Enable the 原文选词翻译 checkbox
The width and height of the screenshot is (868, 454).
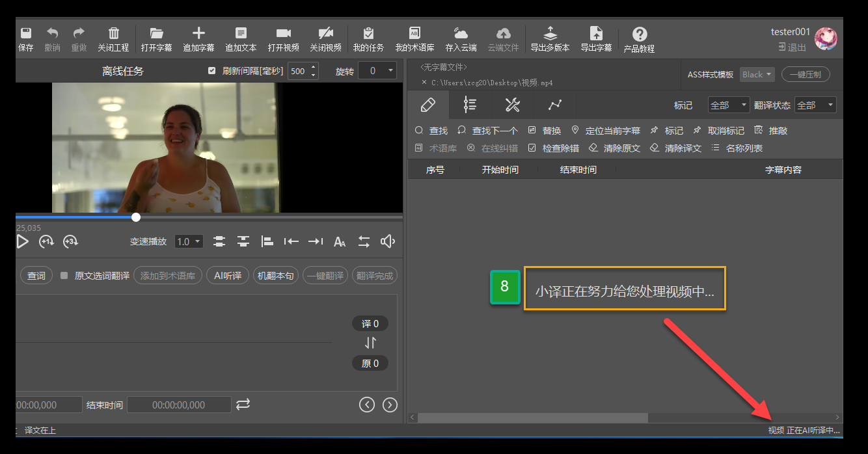coord(64,275)
